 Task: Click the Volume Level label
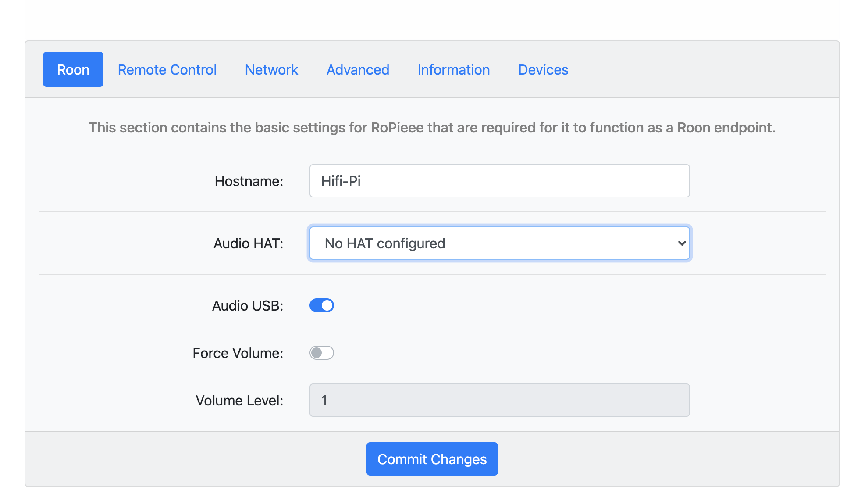[239, 400]
